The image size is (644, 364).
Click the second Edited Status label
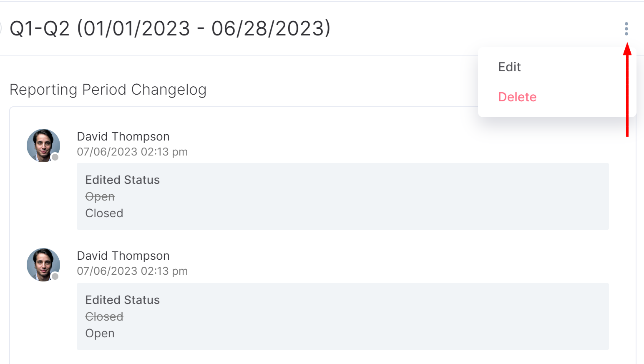tap(123, 300)
